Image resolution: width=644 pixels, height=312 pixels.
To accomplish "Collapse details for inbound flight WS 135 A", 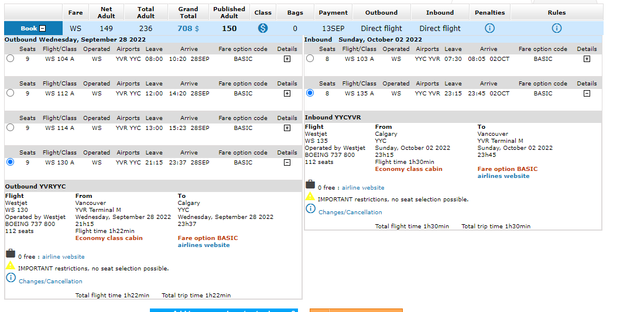I will coord(587,94).
